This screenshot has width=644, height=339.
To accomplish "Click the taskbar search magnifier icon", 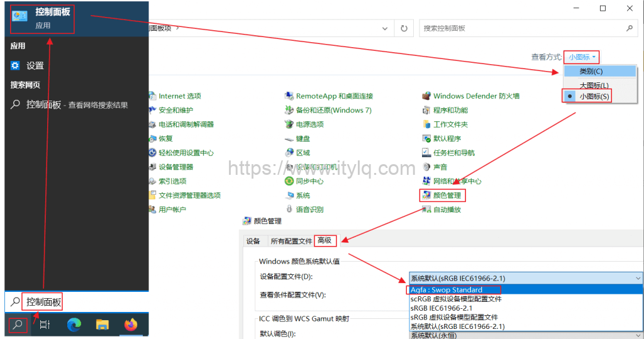I will (x=18, y=325).
